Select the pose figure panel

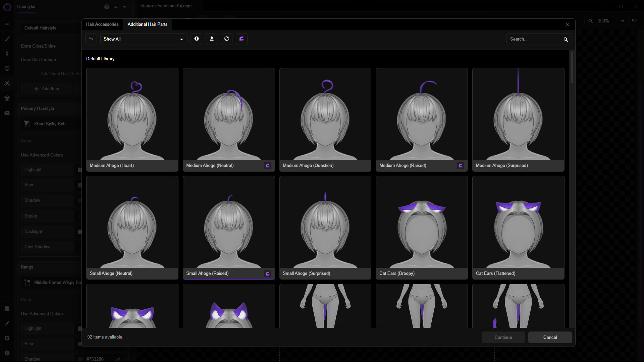click(x=7, y=54)
